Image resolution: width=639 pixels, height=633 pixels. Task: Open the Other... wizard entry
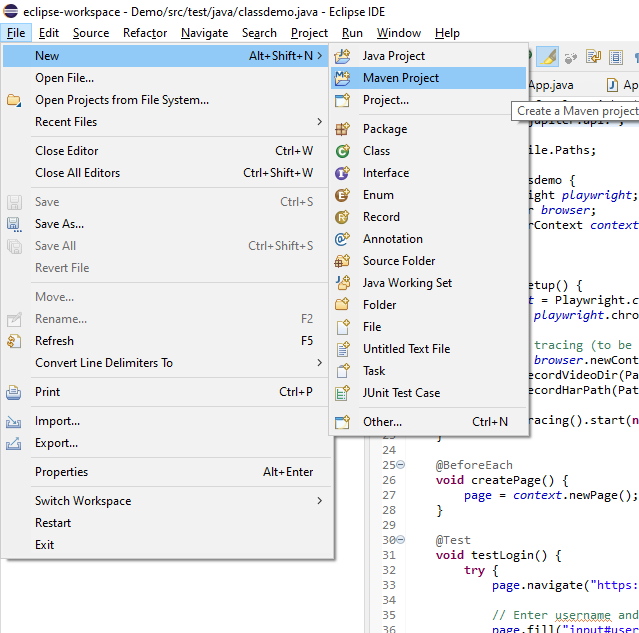point(428,422)
